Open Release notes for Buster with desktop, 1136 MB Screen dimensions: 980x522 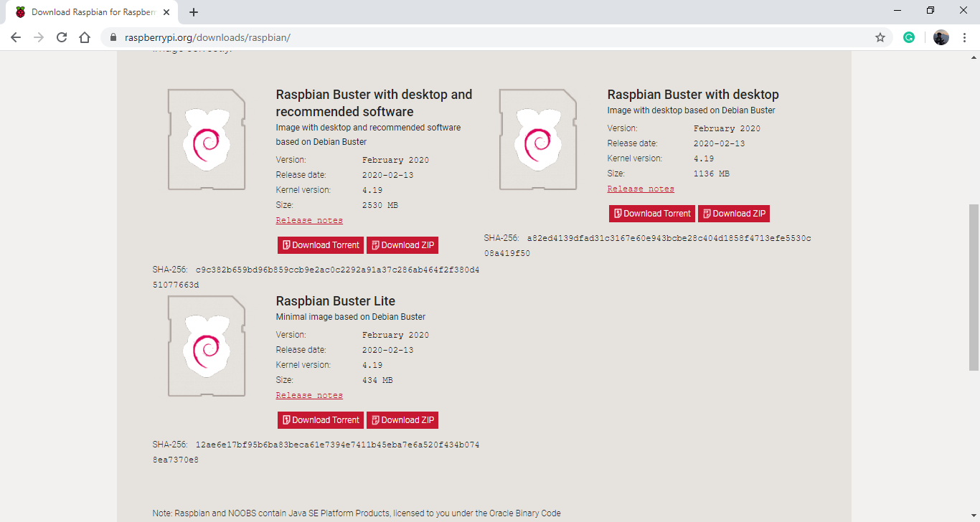click(641, 189)
